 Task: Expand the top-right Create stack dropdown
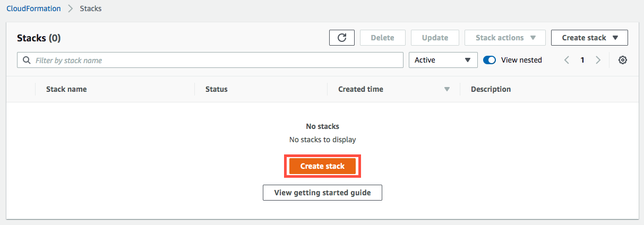589,38
